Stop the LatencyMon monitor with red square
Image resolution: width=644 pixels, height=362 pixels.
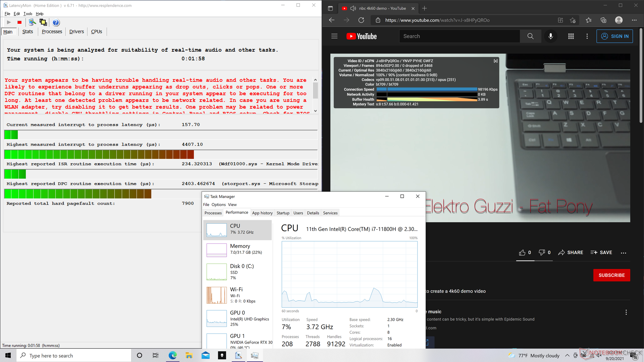[x=19, y=22]
